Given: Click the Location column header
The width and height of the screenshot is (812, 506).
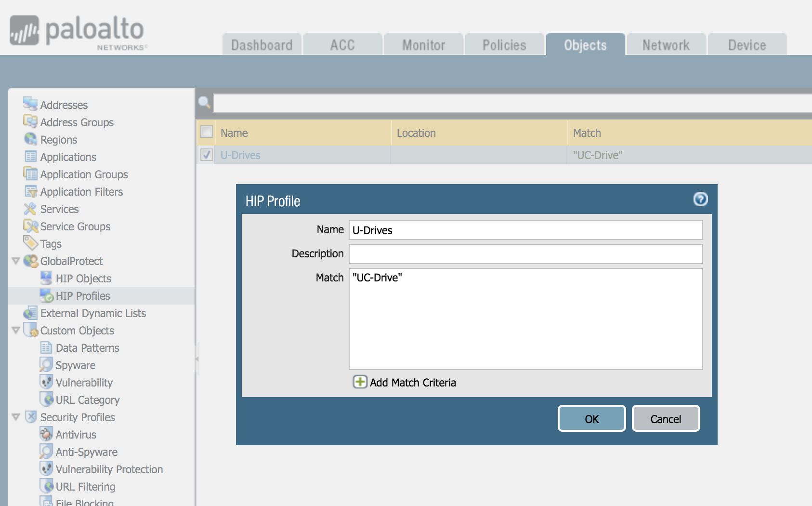Looking at the screenshot, I should [479, 133].
